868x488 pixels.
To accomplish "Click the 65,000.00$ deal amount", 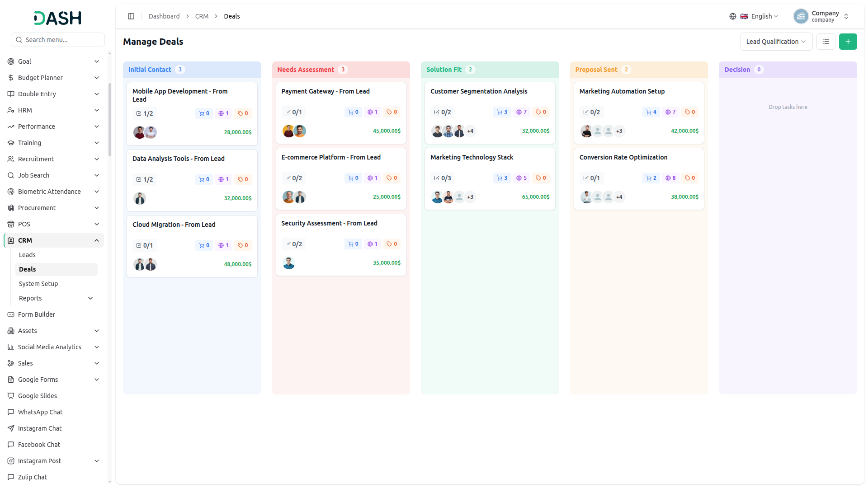I will 536,197.
